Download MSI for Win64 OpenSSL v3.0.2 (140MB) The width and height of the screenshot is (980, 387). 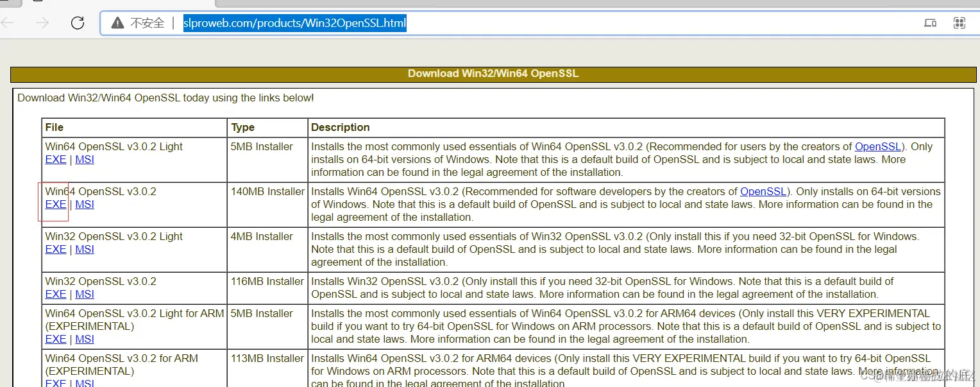(85, 204)
